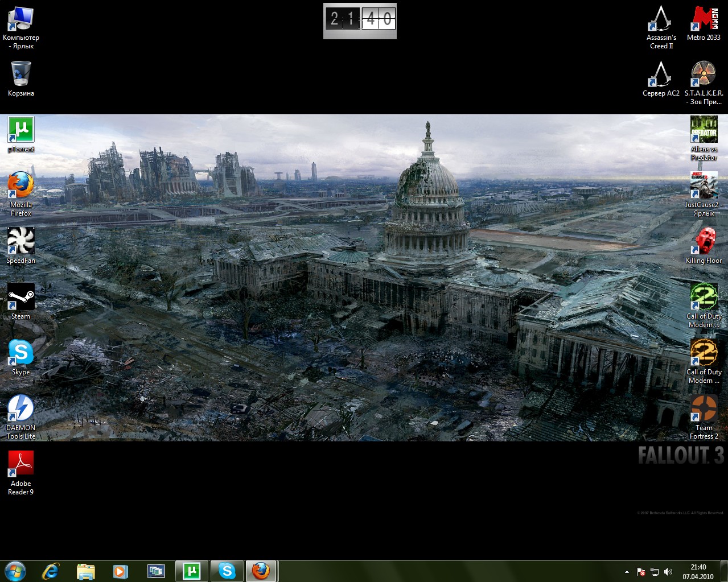Select the Team Fortress 2 shortcut
Viewport: 728px width, 582px height.
click(704, 417)
